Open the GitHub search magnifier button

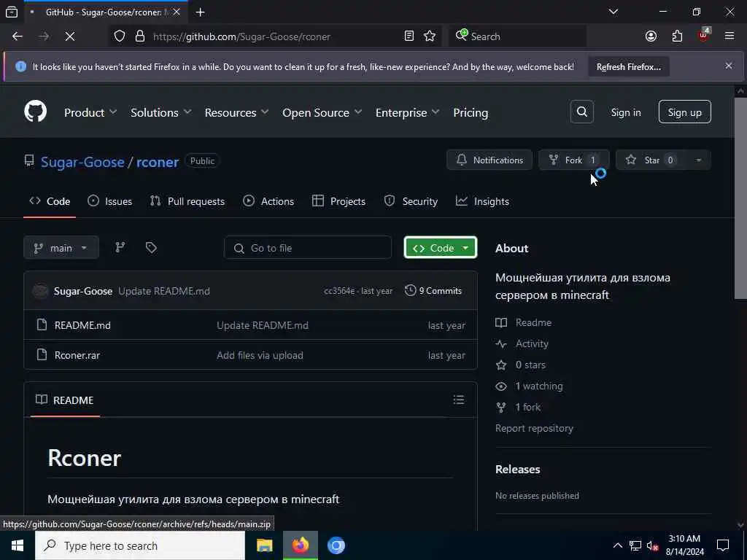[x=581, y=112]
